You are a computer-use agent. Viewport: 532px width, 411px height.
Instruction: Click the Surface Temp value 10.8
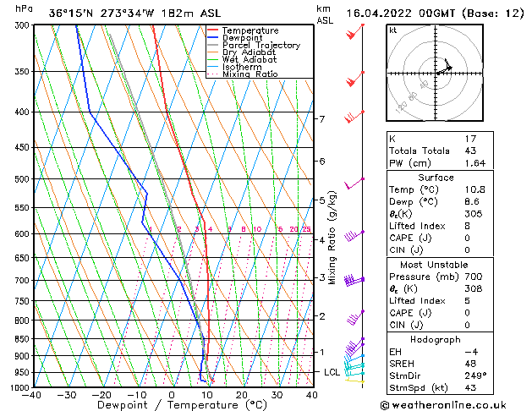click(x=475, y=189)
